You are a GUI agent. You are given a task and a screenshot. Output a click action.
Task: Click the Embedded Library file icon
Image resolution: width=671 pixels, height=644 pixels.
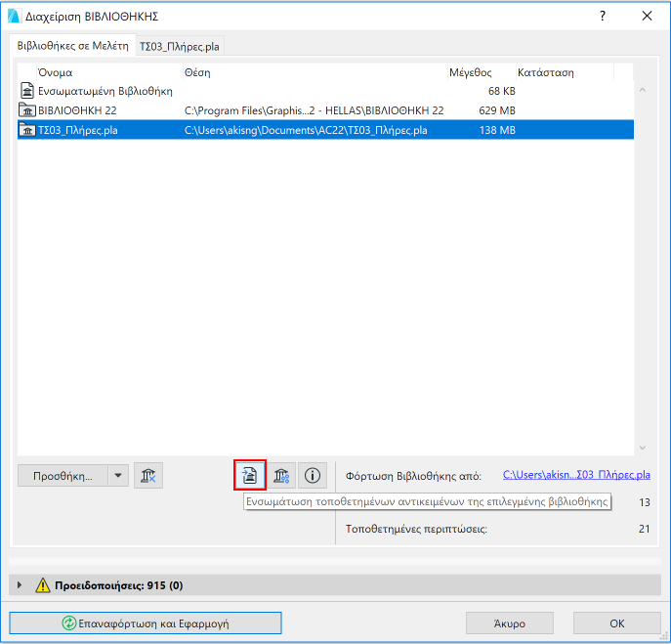coord(27,91)
